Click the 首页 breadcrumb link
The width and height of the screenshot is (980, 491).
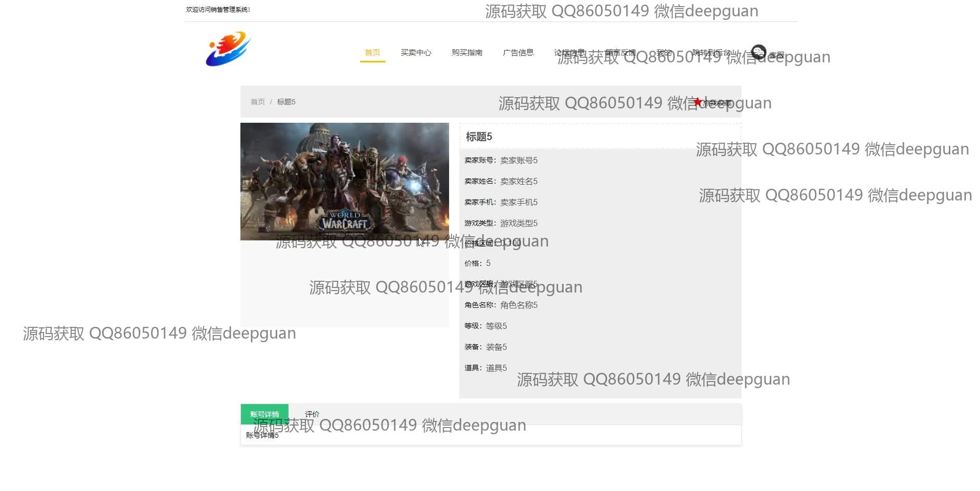coord(258,102)
